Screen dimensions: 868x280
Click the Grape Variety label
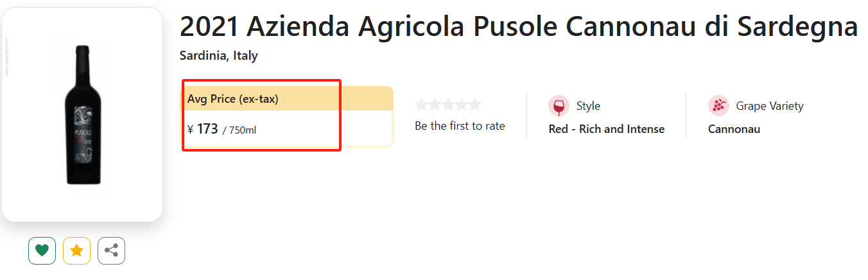click(769, 106)
